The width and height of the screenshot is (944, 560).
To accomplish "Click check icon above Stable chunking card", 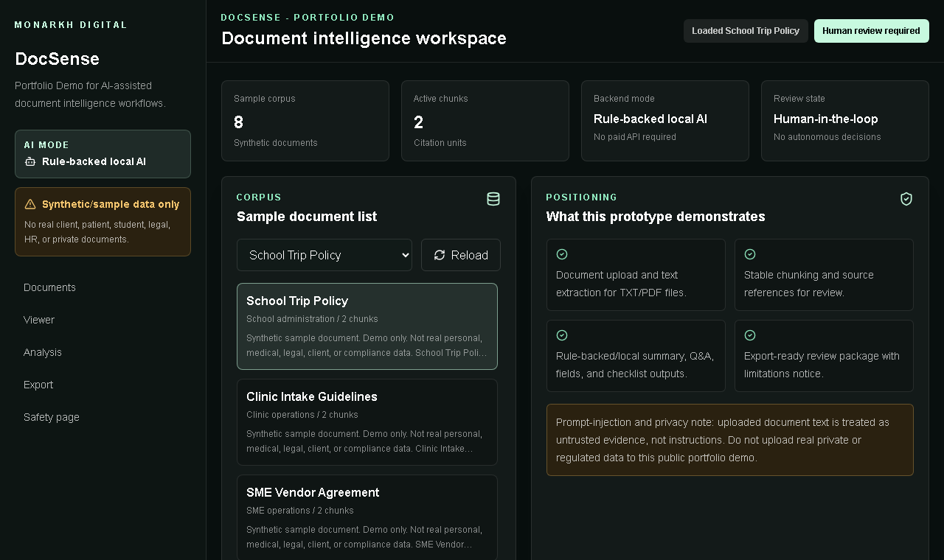I will click(x=750, y=254).
